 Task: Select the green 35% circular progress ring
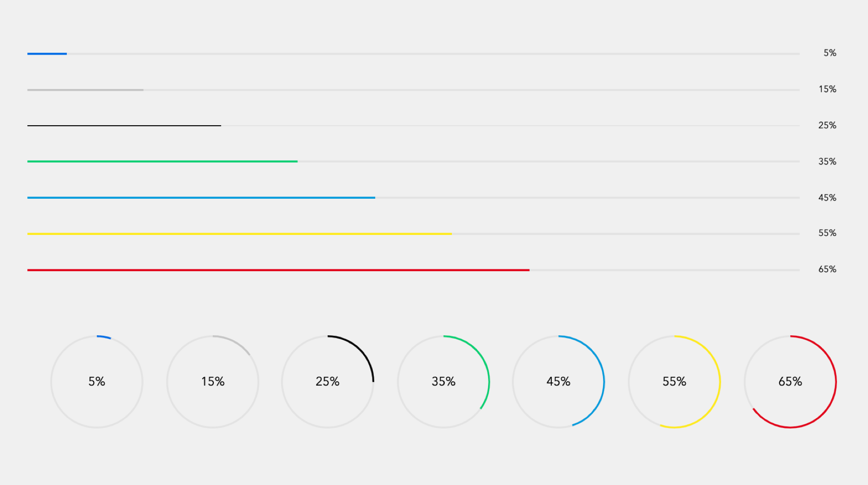pos(443,381)
